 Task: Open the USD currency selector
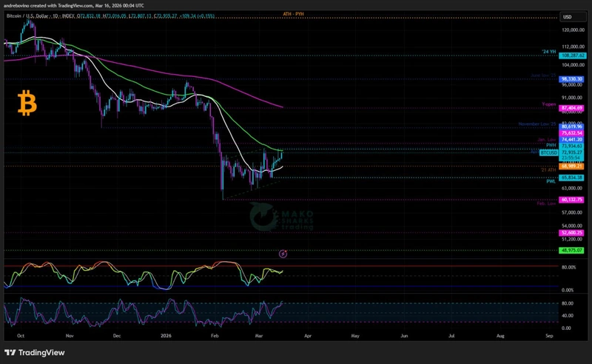[x=568, y=17]
